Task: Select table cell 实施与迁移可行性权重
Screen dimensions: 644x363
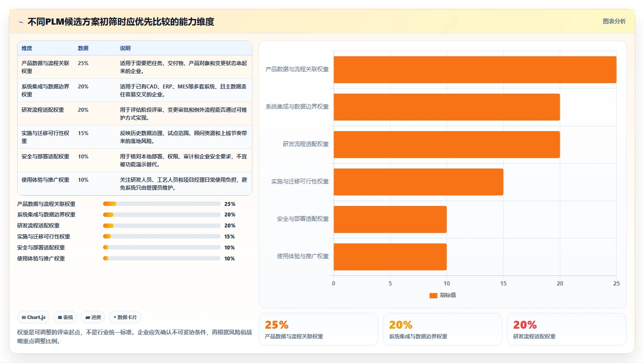Action: pos(45,137)
